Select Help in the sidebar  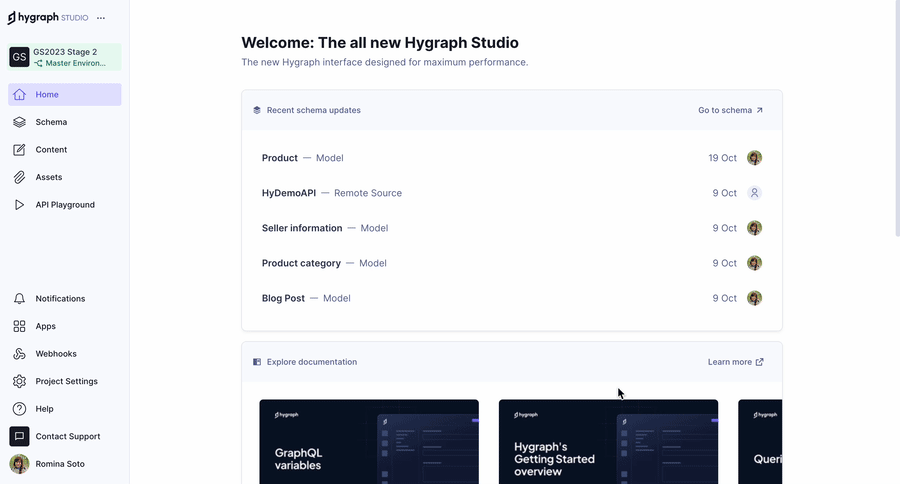pyautogui.click(x=44, y=409)
